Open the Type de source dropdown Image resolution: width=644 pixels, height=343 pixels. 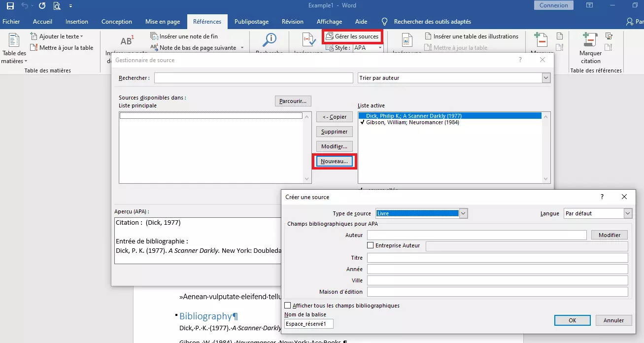point(463,213)
